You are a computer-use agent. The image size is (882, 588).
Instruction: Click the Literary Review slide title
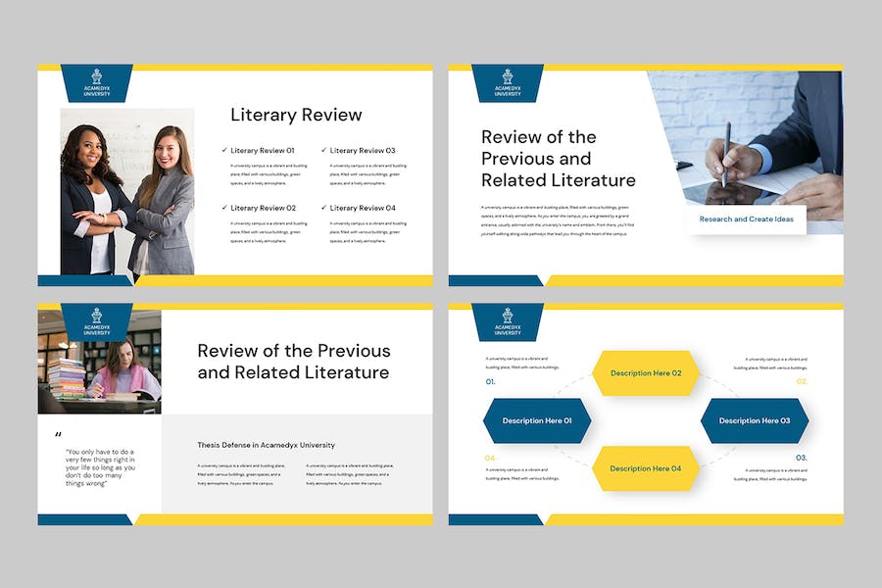[x=296, y=115]
